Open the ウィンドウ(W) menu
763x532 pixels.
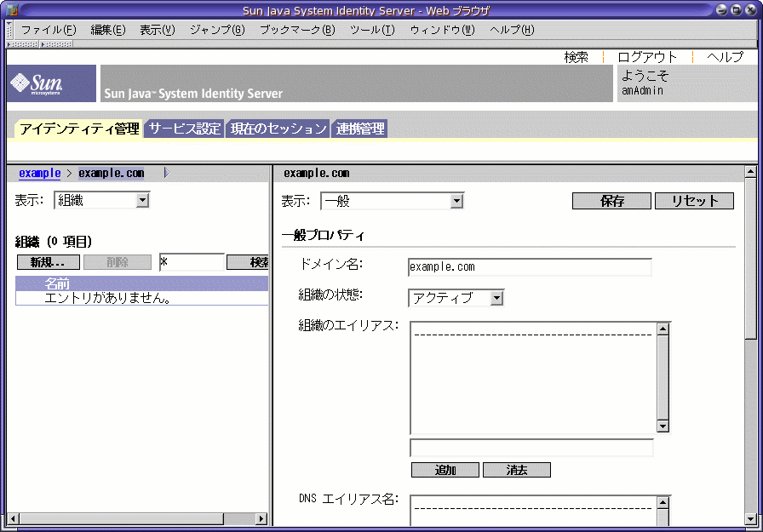442,30
